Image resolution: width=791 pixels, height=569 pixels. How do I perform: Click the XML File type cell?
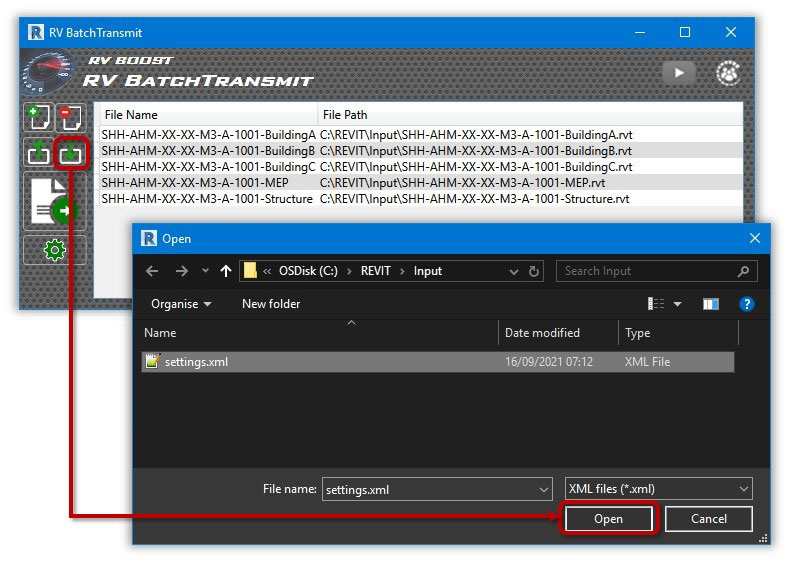647,362
